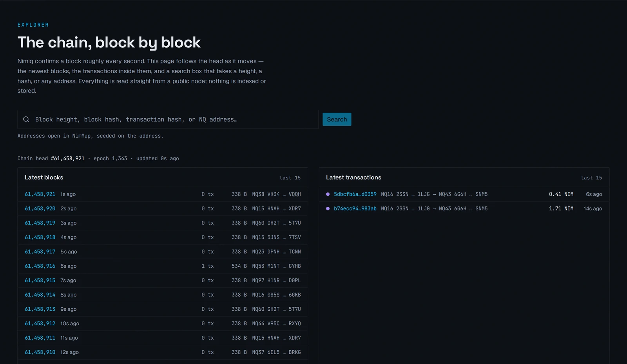
Task: Click chain head number #61,458,921
Action: tap(68, 159)
